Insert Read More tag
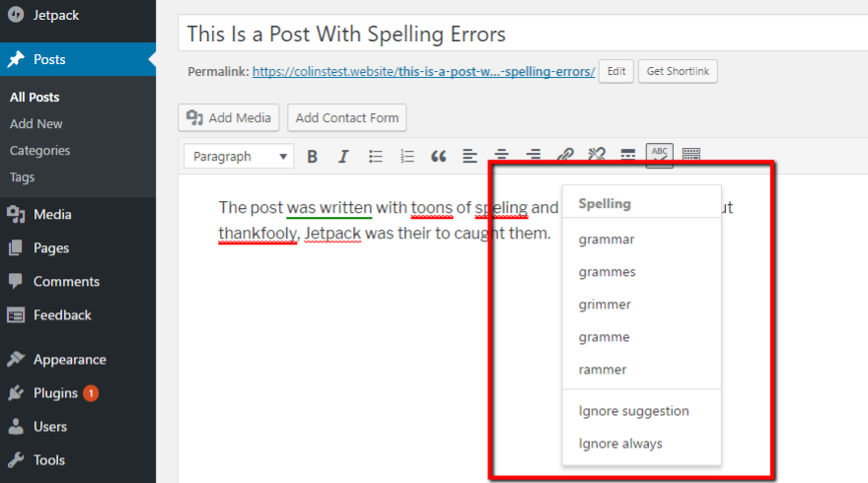The image size is (868, 483). pyautogui.click(x=627, y=155)
